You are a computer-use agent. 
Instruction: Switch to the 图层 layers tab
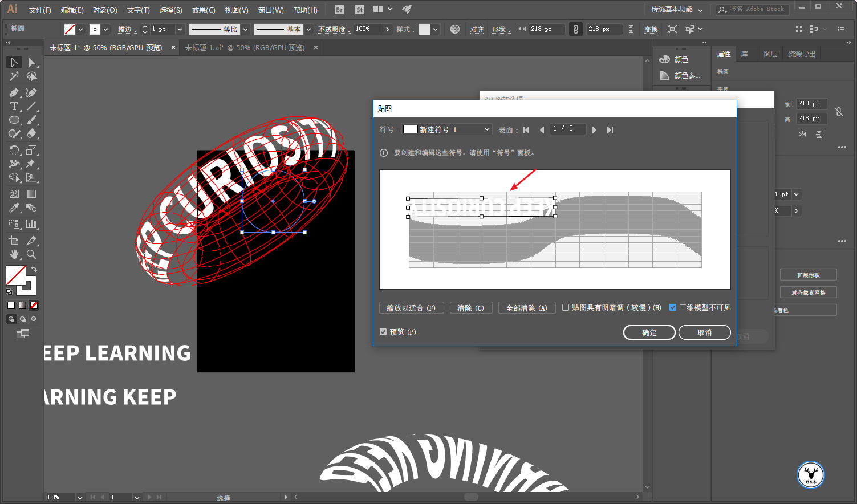pyautogui.click(x=770, y=54)
